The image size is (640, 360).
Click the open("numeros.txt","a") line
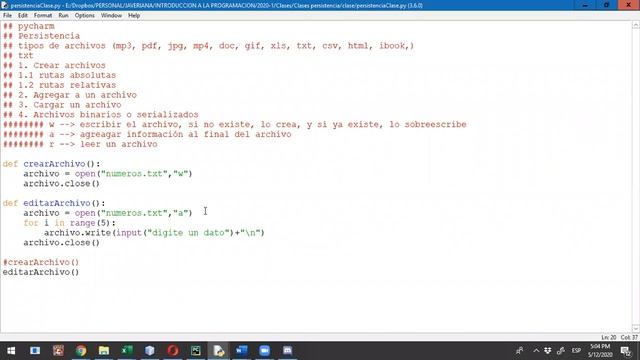[108, 213]
